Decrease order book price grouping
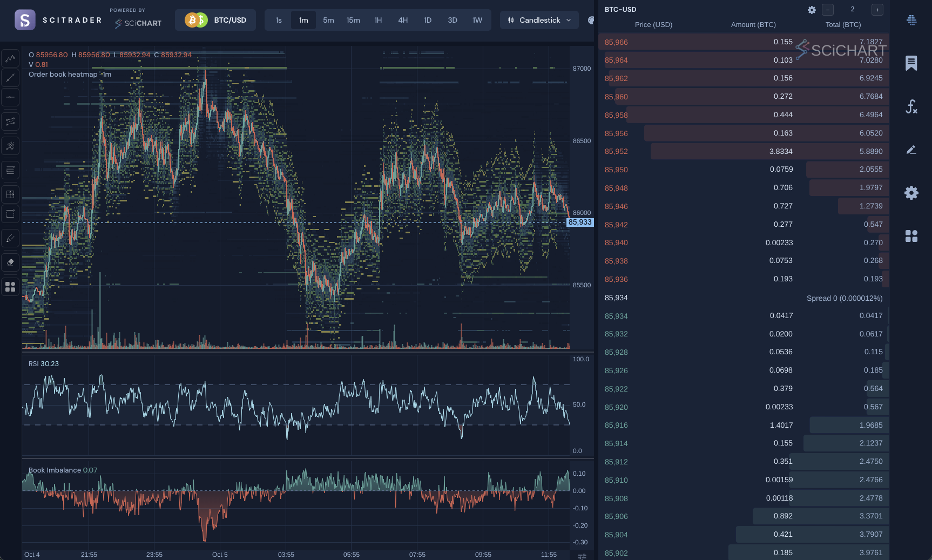The height and width of the screenshot is (560, 932). pos(828,10)
